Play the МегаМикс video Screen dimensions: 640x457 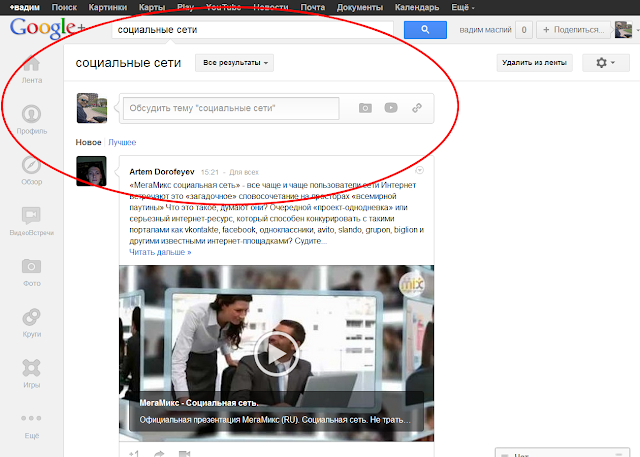click(277, 354)
